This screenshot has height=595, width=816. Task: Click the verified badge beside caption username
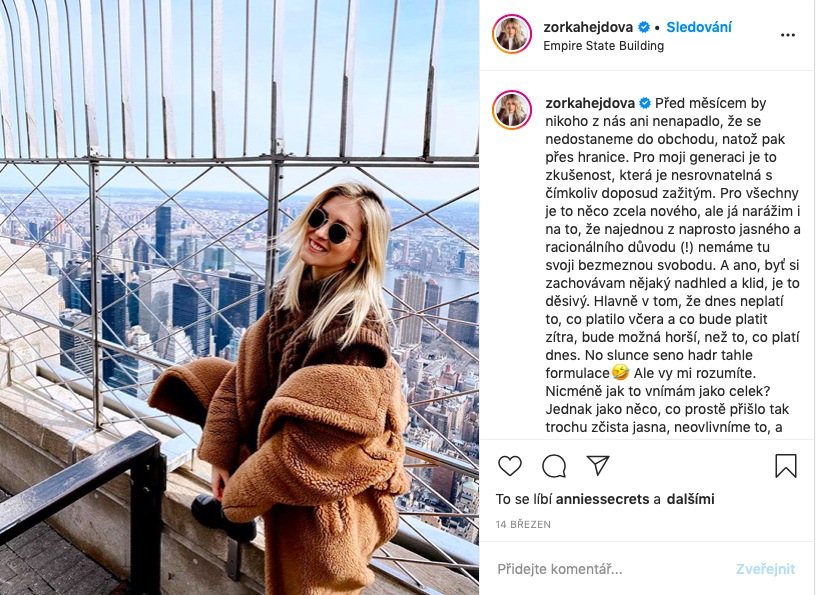tap(645, 103)
